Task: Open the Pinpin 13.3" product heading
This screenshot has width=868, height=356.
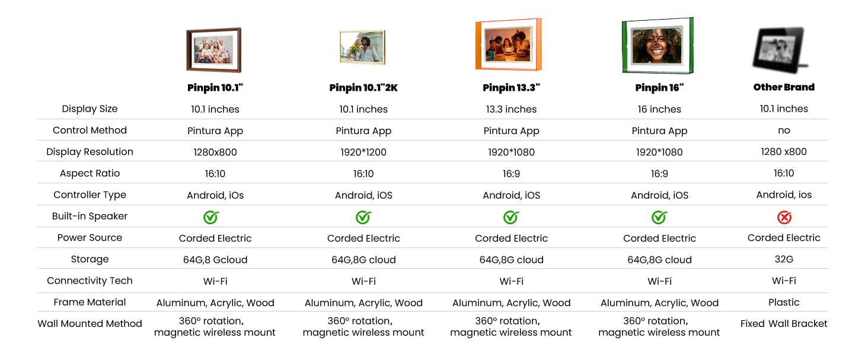Action: tap(511, 88)
